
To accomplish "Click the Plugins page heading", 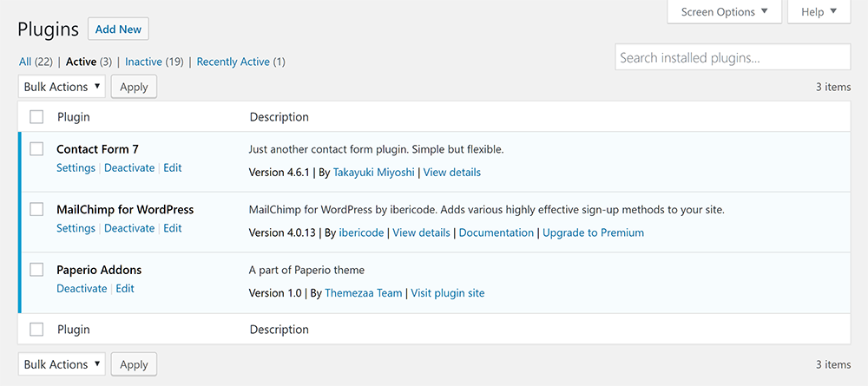I will point(48,29).
